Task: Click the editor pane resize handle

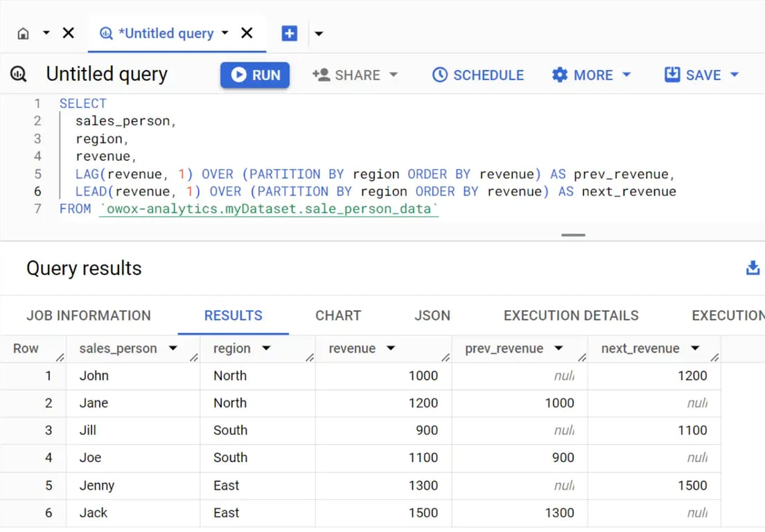Action: [573, 235]
